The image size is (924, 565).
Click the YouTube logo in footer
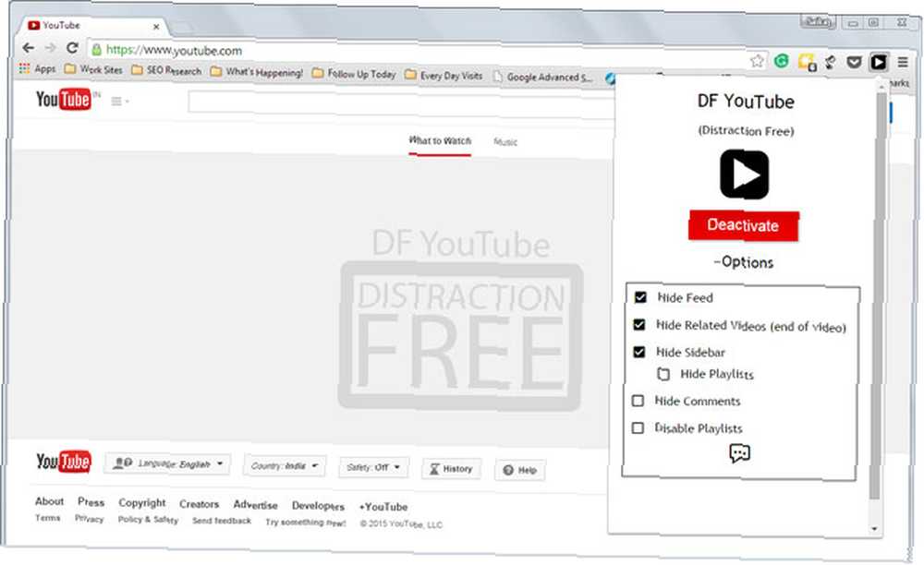coord(64,462)
